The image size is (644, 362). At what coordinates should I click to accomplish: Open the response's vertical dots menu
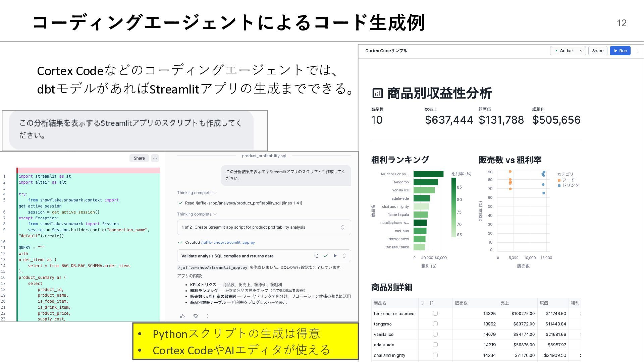coord(208,316)
